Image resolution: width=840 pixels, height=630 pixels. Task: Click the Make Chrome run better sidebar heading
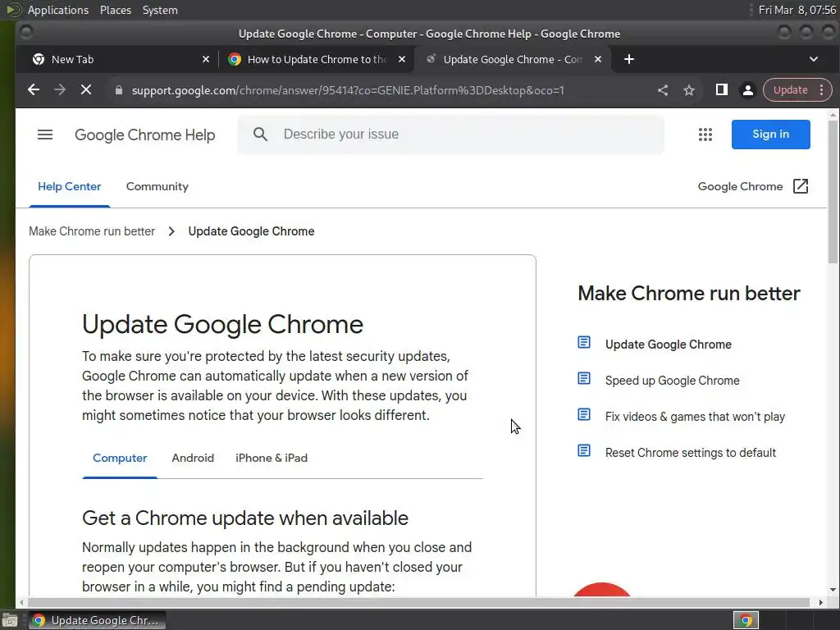[x=689, y=293]
